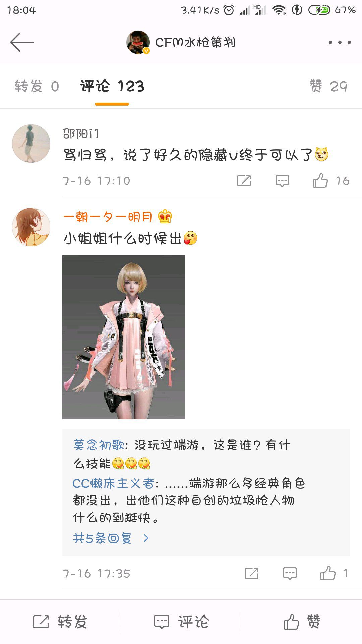Open the 赞 29 likes tab
Viewport: 362px width, 644px height.
pos(328,86)
